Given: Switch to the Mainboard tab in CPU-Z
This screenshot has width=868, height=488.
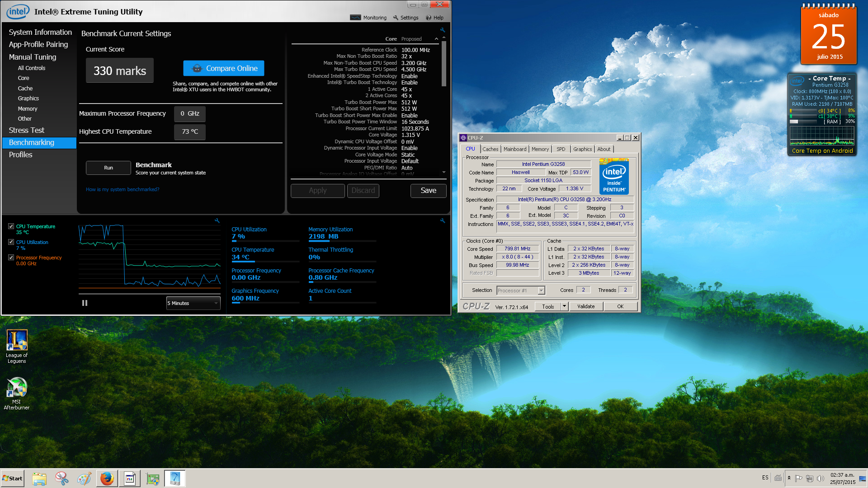Looking at the screenshot, I should pos(515,149).
